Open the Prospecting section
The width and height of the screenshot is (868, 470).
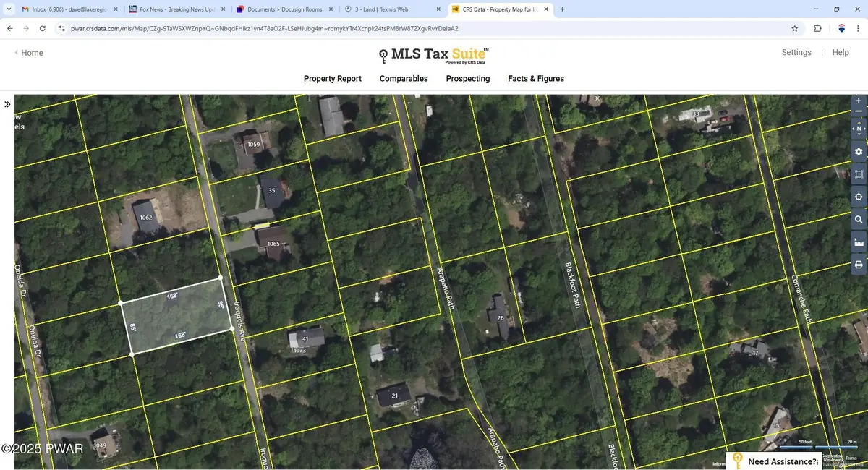[467, 79]
